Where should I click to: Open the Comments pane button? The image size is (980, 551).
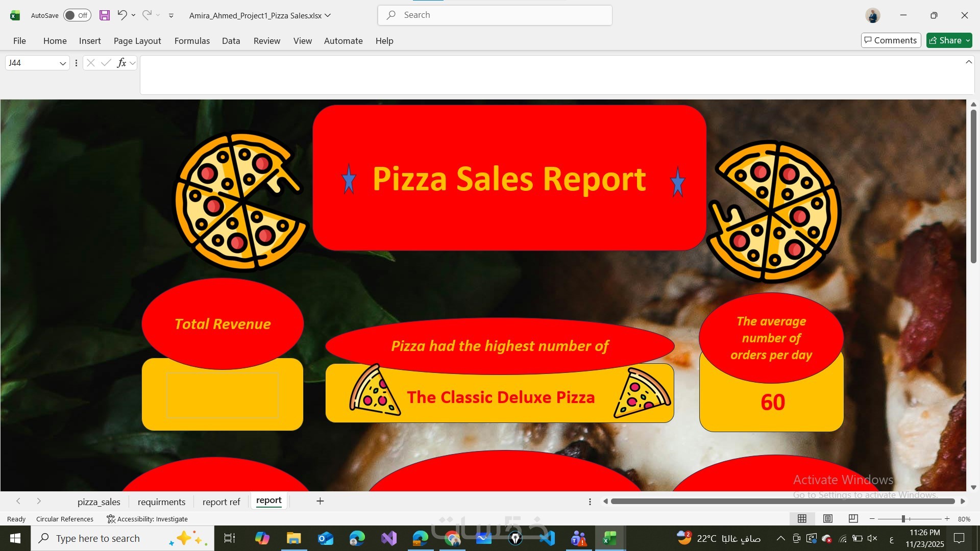pos(891,40)
